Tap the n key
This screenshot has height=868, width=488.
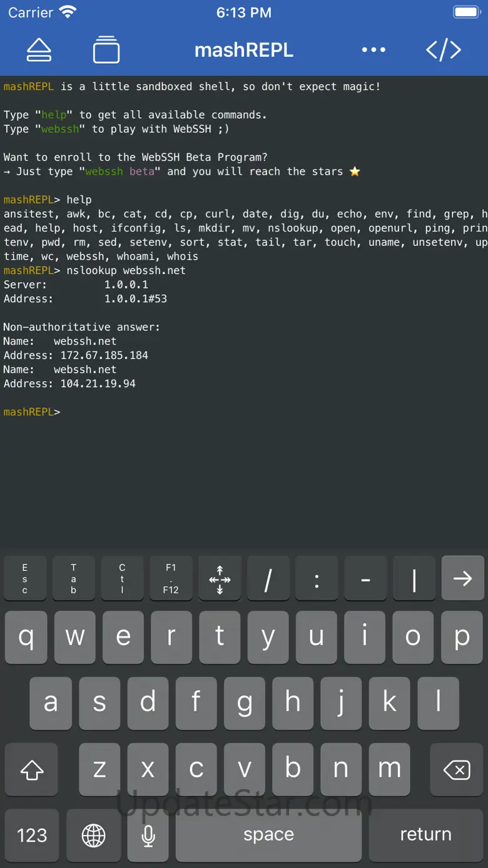pos(341,770)
